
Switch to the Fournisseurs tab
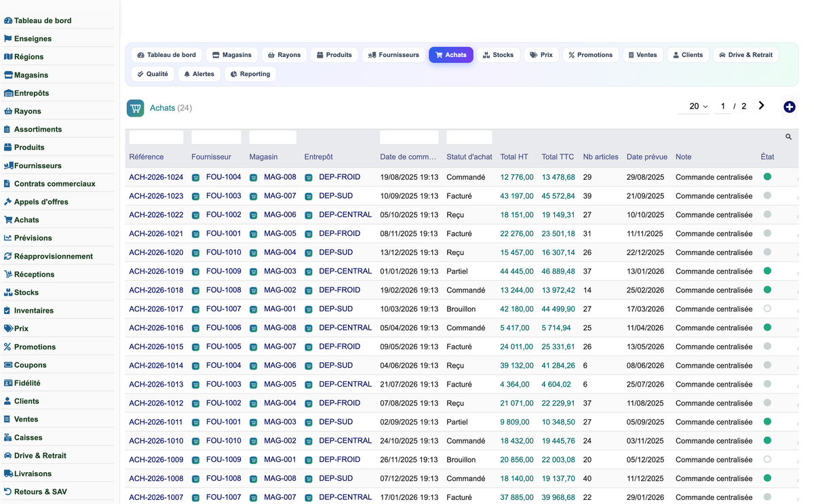pos(393,55)
